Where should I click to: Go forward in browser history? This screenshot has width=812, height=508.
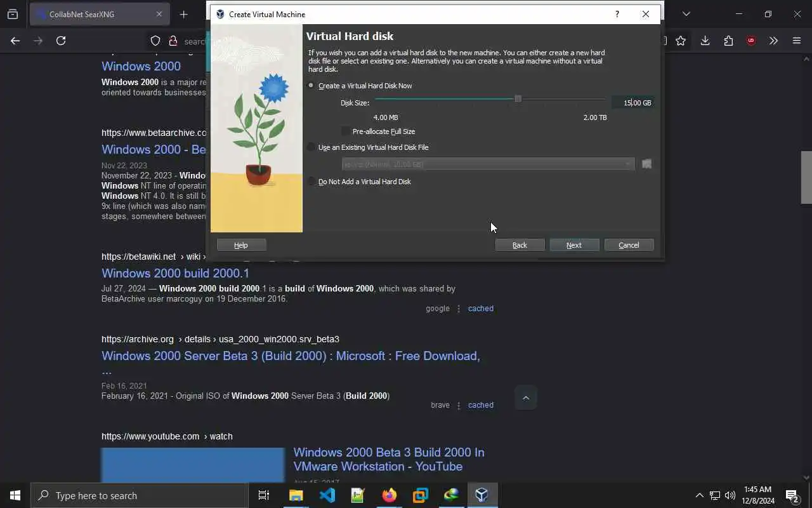click(x=38, y=41)
